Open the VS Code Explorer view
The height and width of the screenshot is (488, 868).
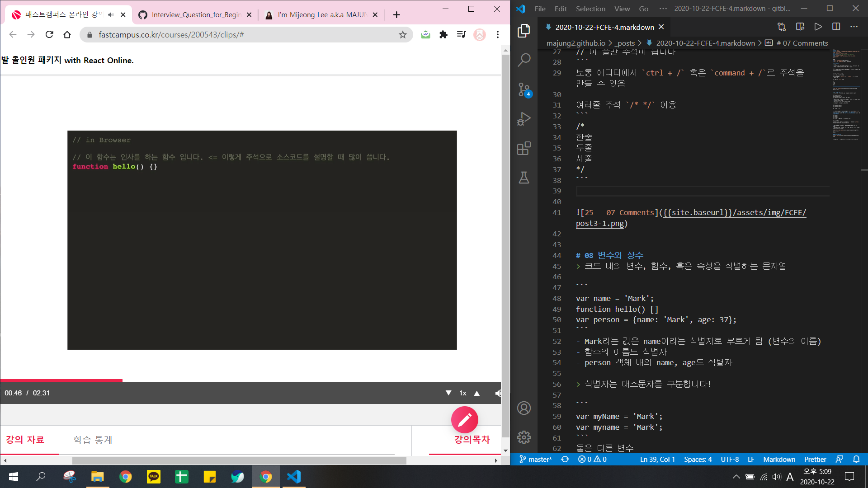524,31
